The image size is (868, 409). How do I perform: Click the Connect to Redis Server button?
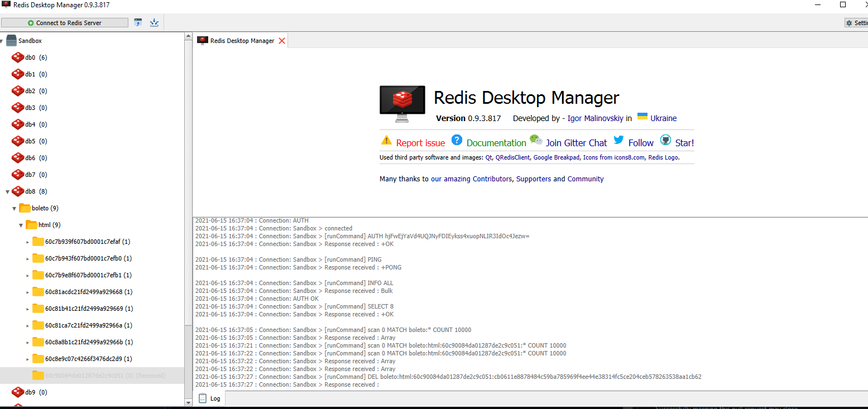point(65,23)
